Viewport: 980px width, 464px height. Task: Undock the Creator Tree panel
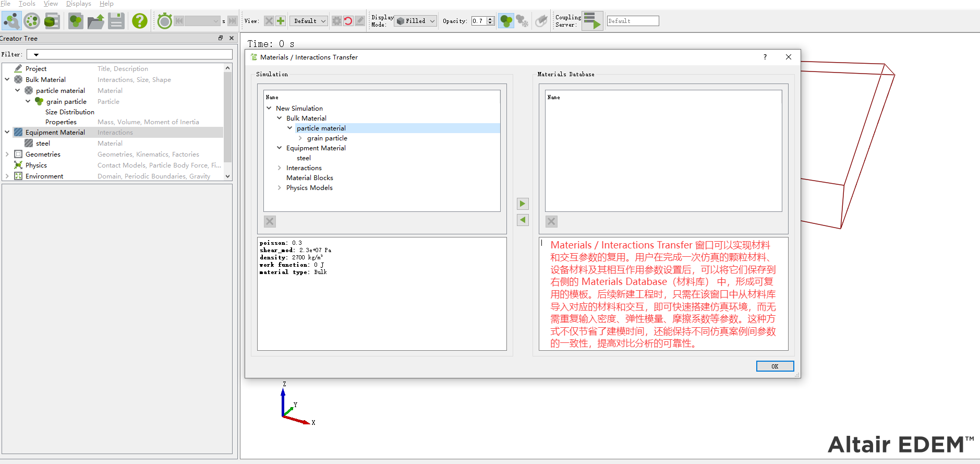[221, 38]
